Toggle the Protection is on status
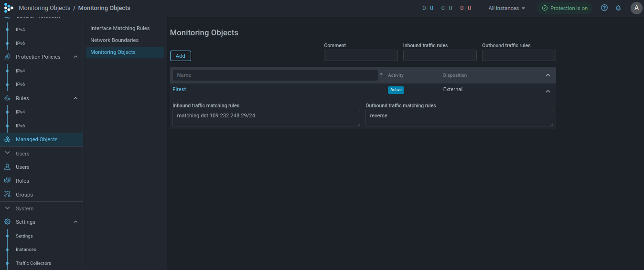The width and height of the screenshot is (644, 270). tap(565, 8)
